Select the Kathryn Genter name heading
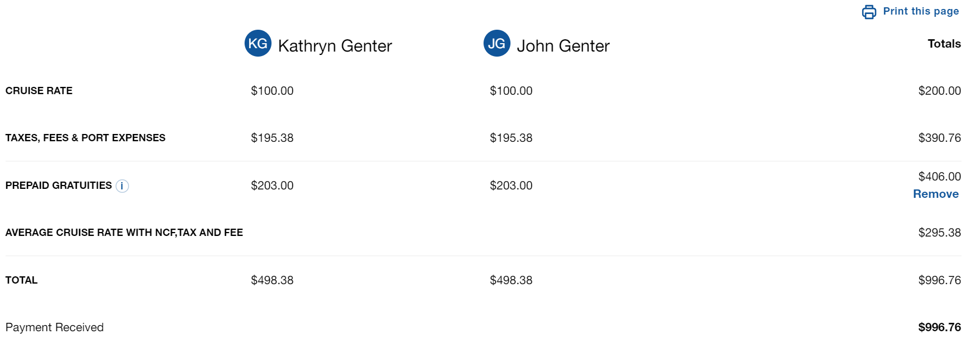 coord(335,46)
